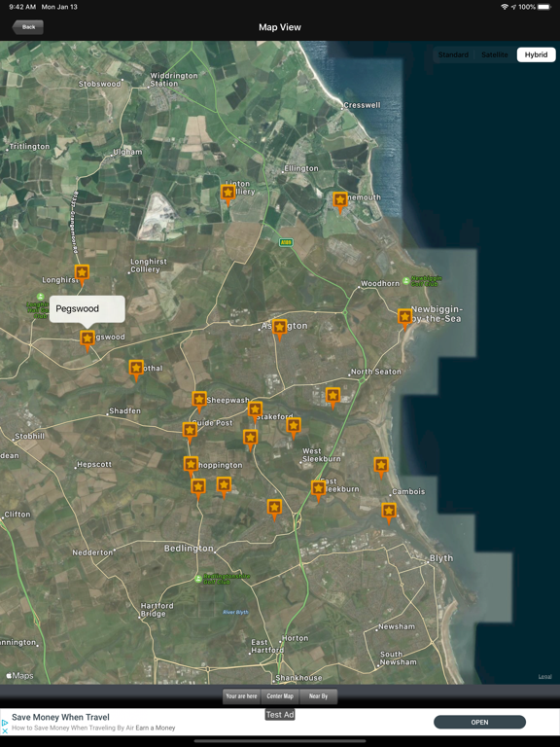Tap the Bedlington town label
The width and height of the screenshot is (560, 747).
pyautogui.click(x=189, y=549)
